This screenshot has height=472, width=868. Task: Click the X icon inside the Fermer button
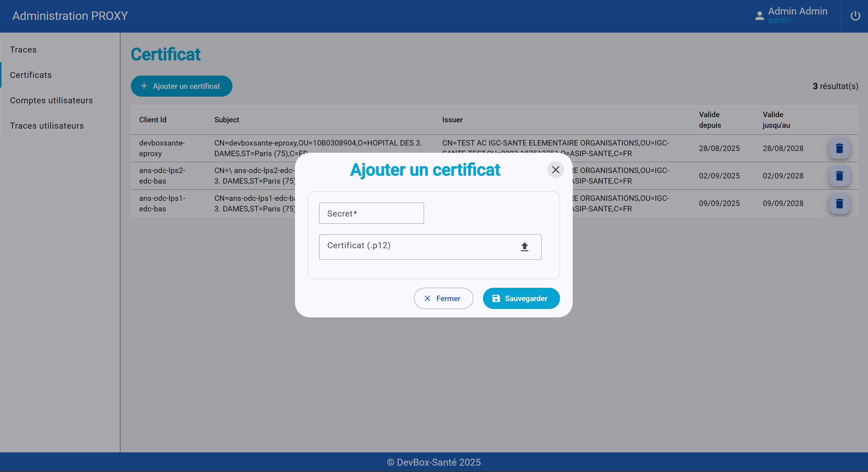(427, 298)
